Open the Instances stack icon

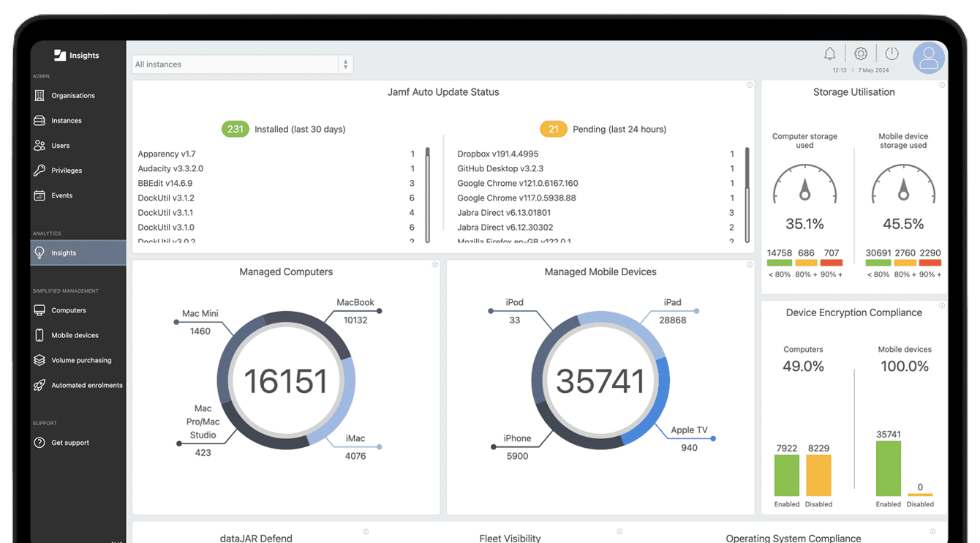click(x=39, y=121)
